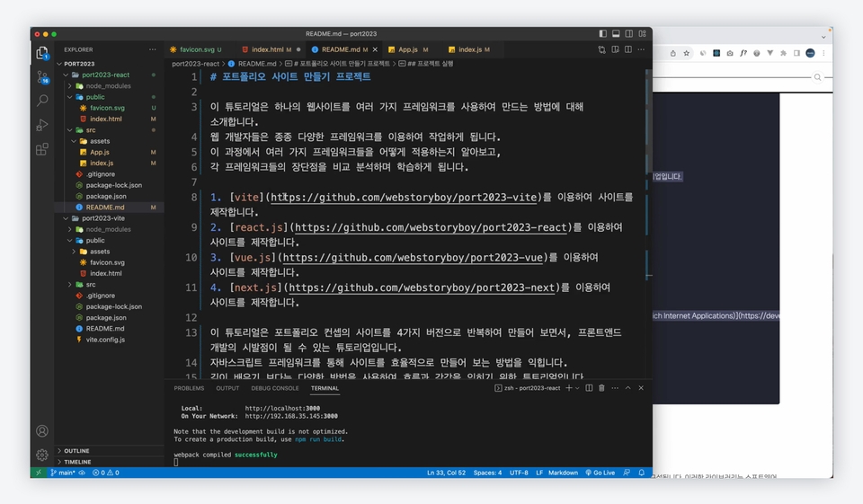The height and width of the screenshot is (504, 863).
Task: Switch to the index.html editor tab
Action: point(271,49)
